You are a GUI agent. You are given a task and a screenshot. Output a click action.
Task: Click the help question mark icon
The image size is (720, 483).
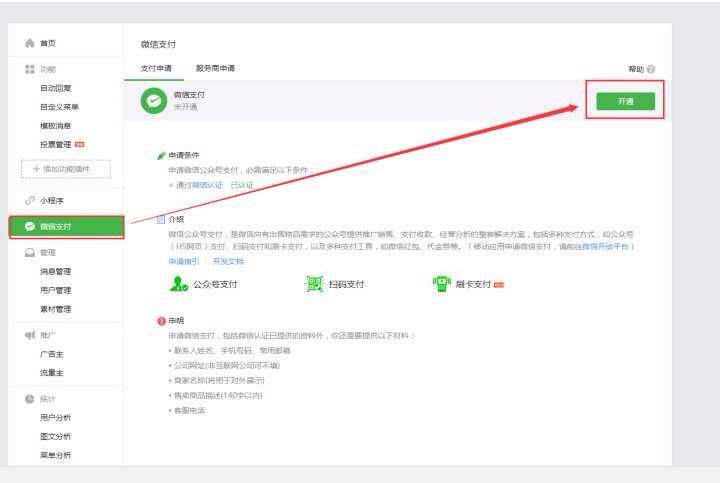[651, 69]
